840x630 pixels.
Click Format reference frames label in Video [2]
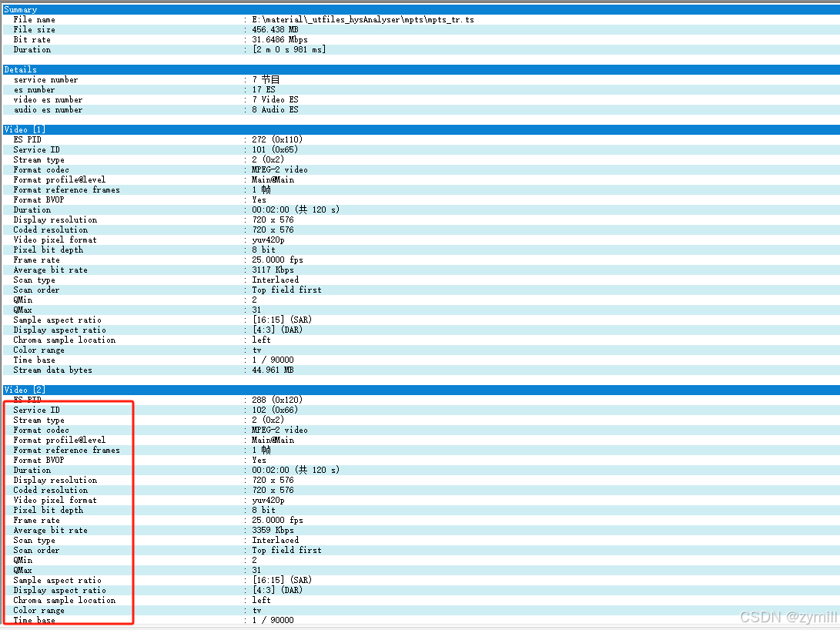pyautogui.click(x=66, y=451)
